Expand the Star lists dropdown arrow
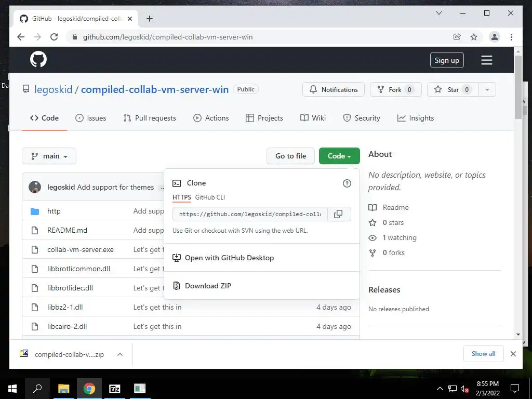This screenshot has height=399, width=532. coord(487,89)
